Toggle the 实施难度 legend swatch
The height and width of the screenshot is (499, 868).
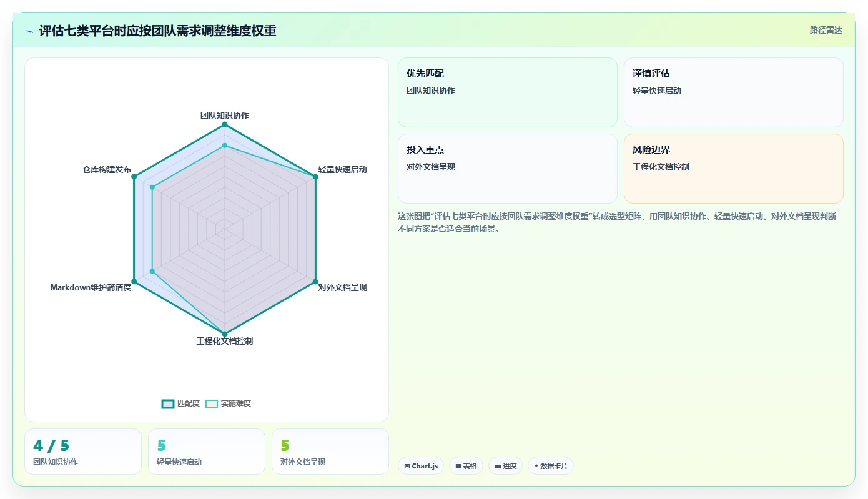click(212, 404)
